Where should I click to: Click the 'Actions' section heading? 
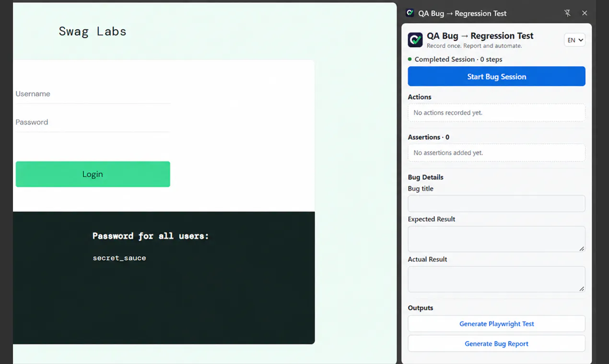(420, 97)
